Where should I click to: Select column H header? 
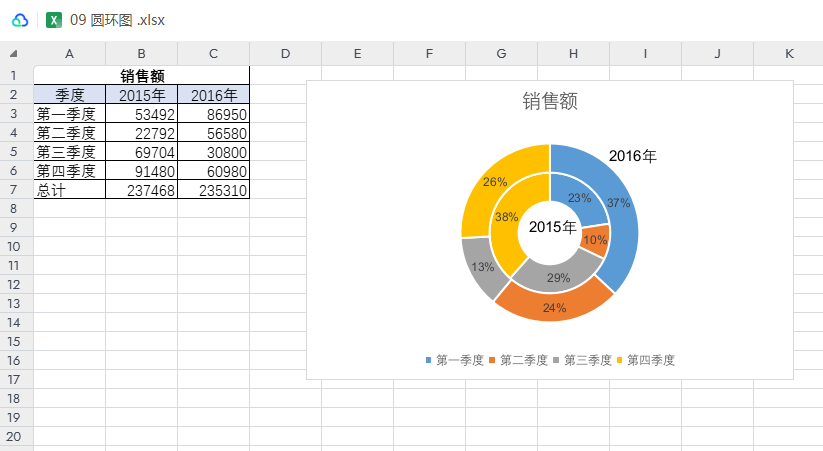573,54
